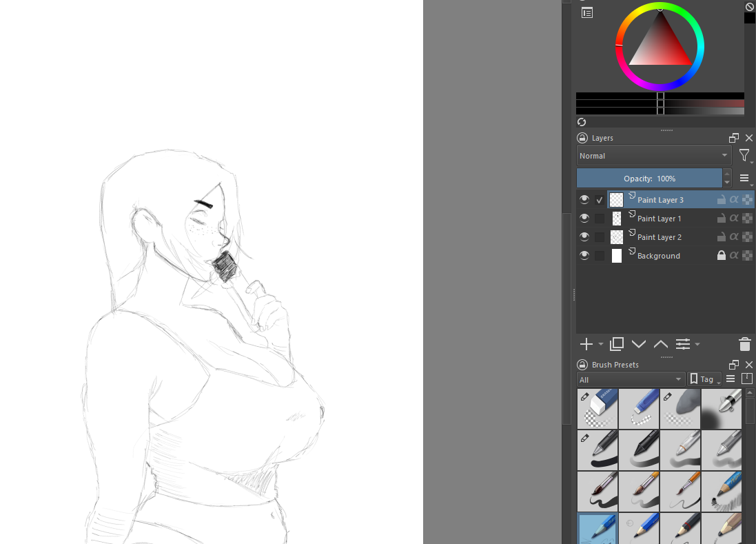Hide Paint Layer 1 with its eye icon

584,218
